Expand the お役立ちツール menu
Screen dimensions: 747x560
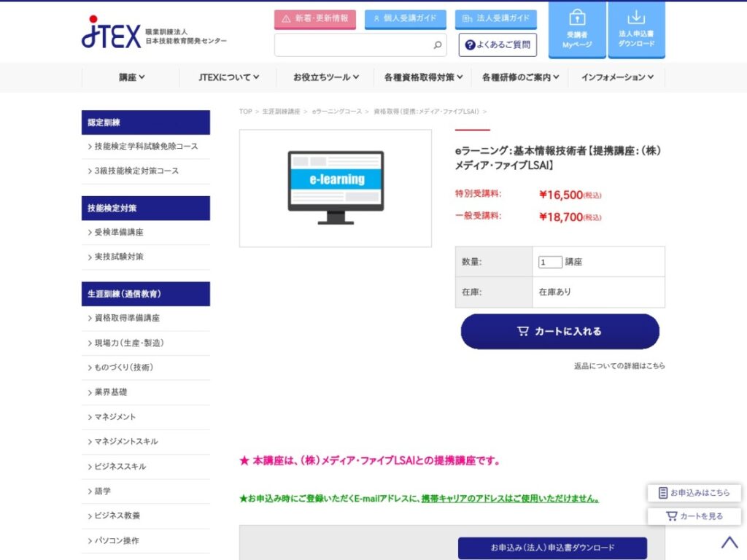coord(325,77)
